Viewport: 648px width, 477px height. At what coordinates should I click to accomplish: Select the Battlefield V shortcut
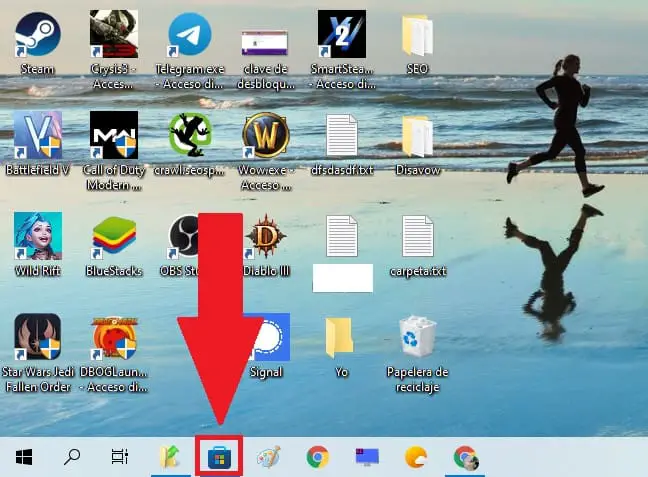coord(38,135)
